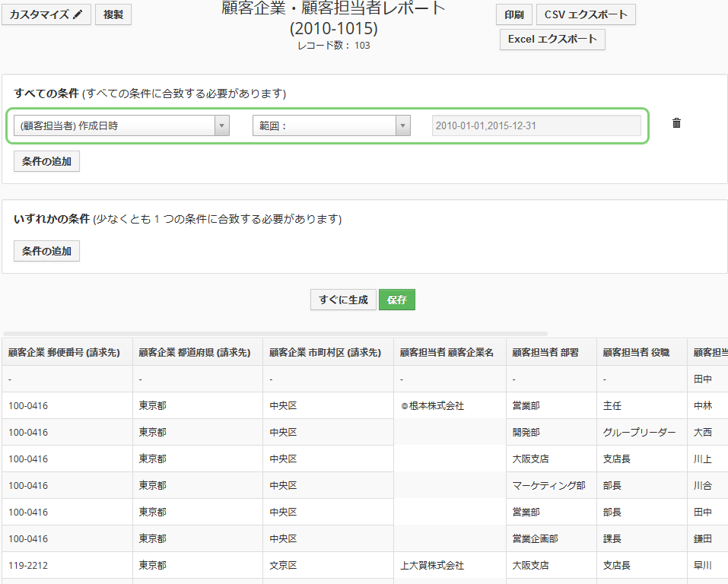The width and height of the screenshot is (728, 584).
Task: Open the カスタマイズ edit button
Action: (46, 14)
